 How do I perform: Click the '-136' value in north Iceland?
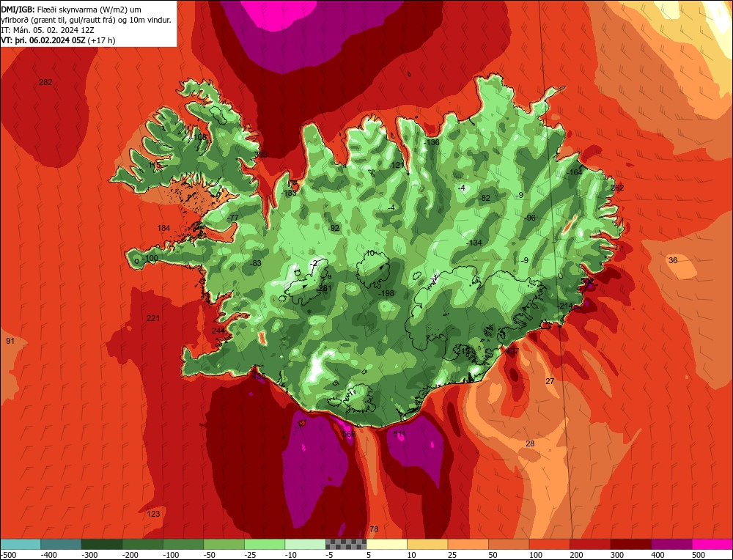pyautogui.click(x=432, y=143)
